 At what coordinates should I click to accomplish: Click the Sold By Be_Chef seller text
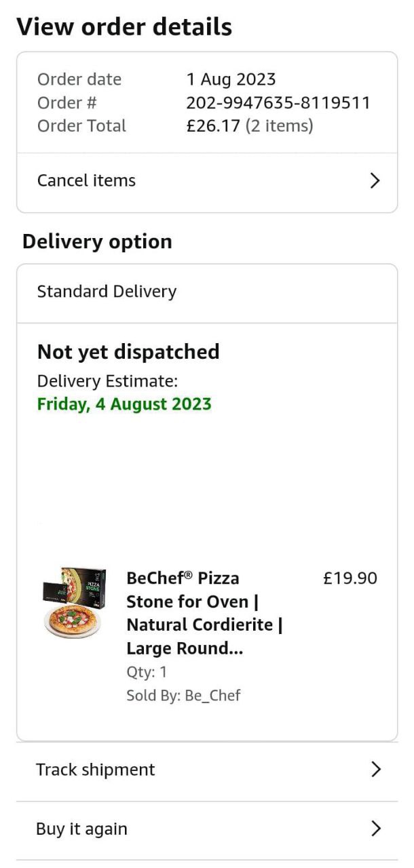pyautogui.click(x=183, y=695)
